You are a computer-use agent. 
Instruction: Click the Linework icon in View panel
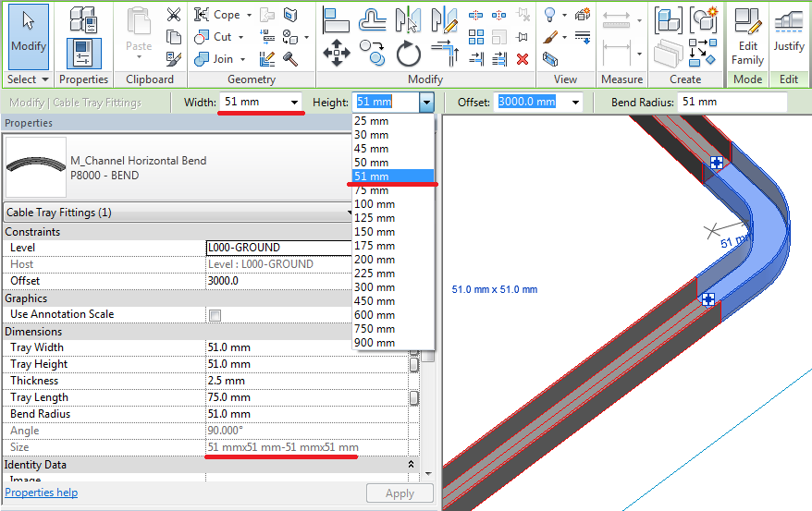pos(583,37)
